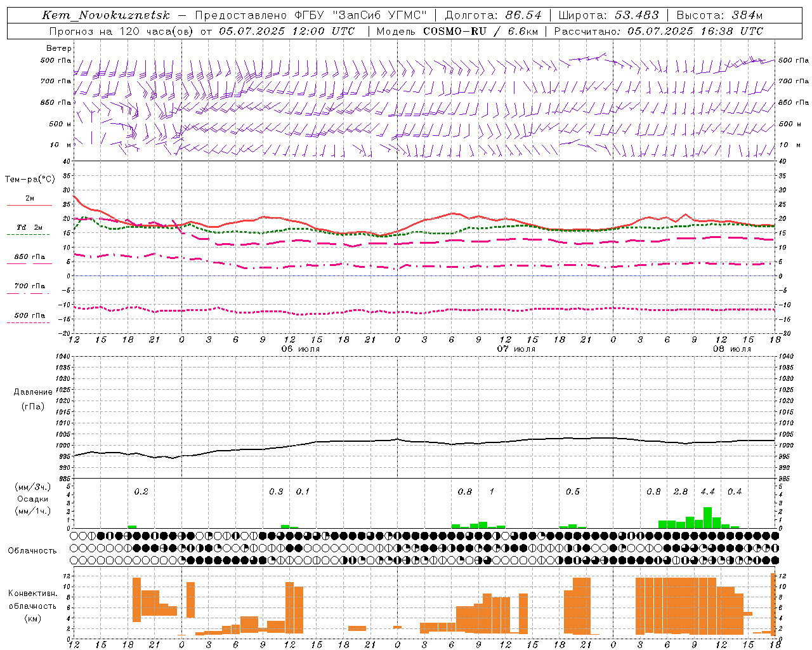
Task: Click the Модель COSMO-RU / 6.6км label
Action: tap(457, 31)
